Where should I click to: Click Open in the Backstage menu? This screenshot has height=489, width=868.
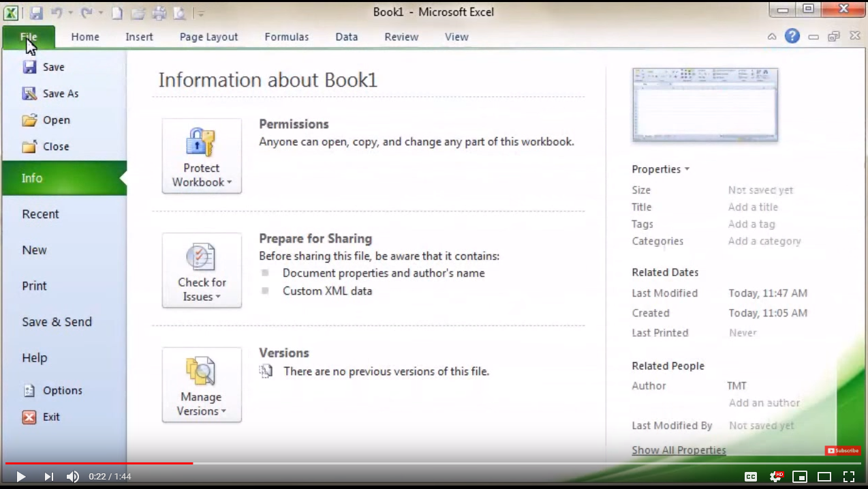tap(46, 120)
